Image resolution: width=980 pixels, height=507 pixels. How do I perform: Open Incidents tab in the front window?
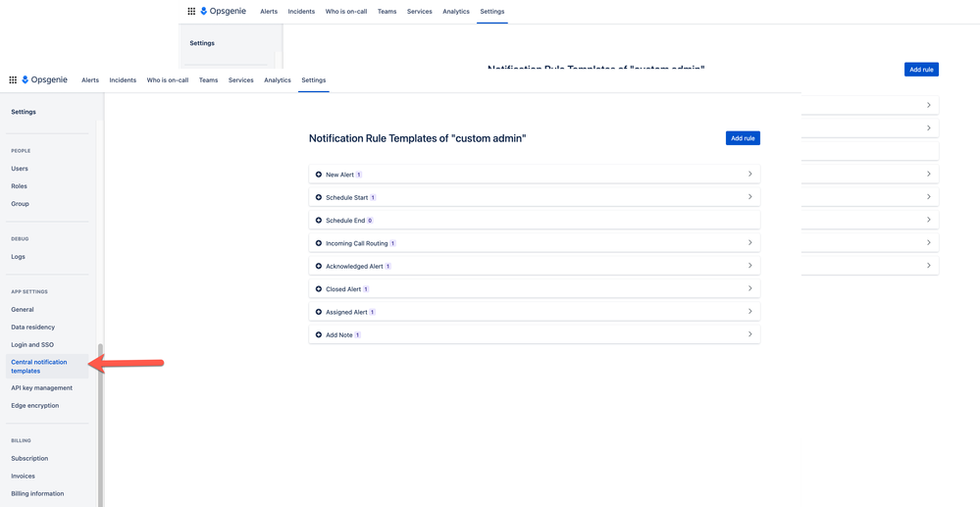123,80
